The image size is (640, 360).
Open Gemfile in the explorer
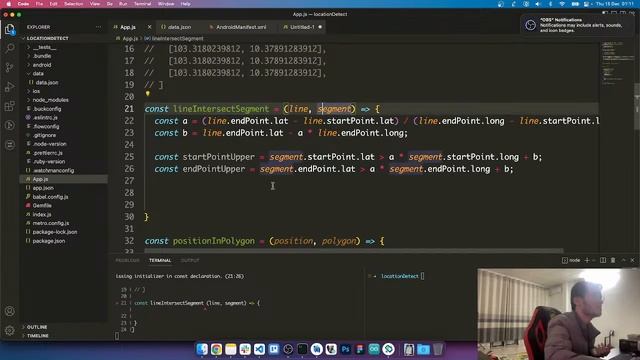pyautogui.click(x=42, y=205)
